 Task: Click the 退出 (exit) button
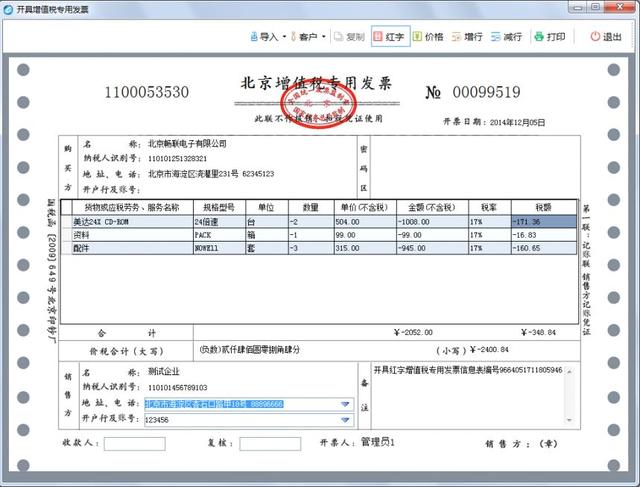pyautogui.click(x=606, y=37)
